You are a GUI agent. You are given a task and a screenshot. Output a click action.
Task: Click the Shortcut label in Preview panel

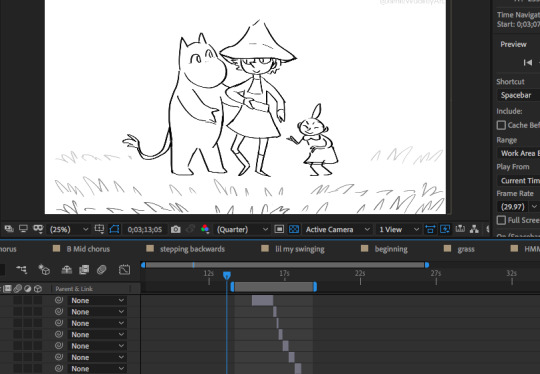[x=510, y=82]
